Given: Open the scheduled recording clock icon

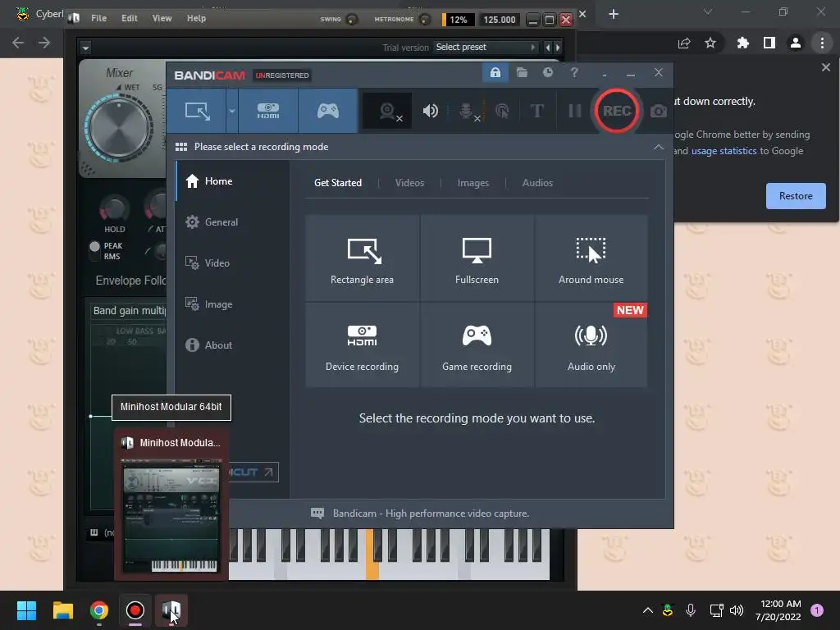Looking at the screenshot, I should pyautogui.click(x=547, y=72).
